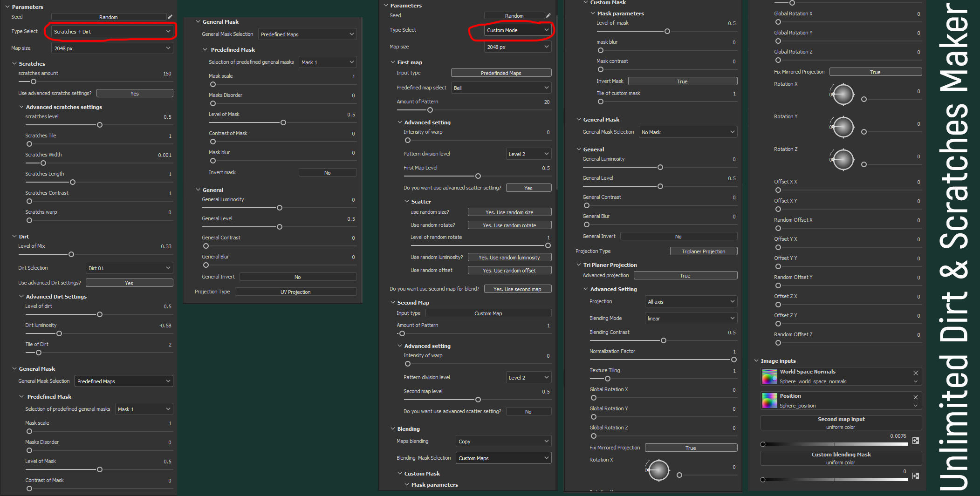
Task: Click expose icon beside Second map input slider
Action: coord(915,441)
